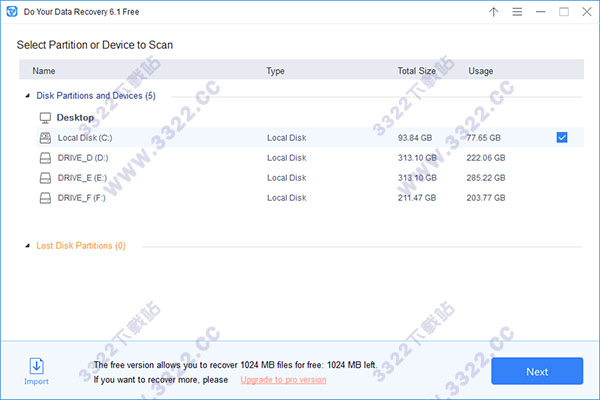
Task: Click the Import download icon
Action: (x=37, y=366)
